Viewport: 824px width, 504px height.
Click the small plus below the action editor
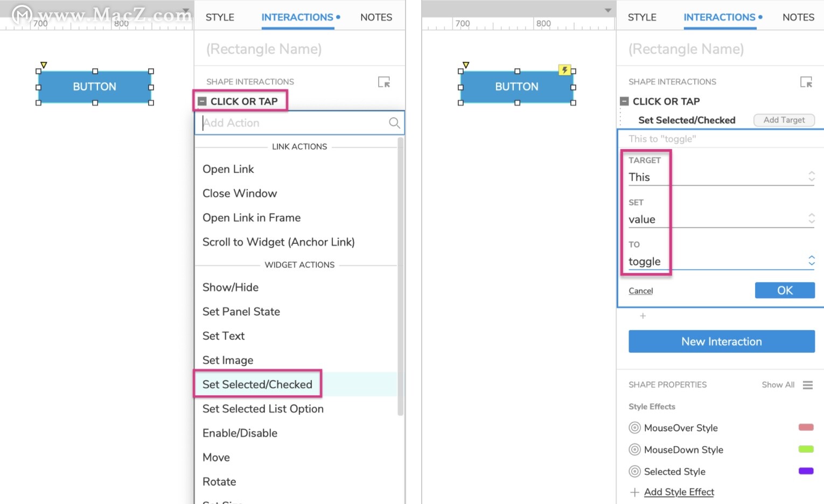pyautogui.click(x=643, y=316)
